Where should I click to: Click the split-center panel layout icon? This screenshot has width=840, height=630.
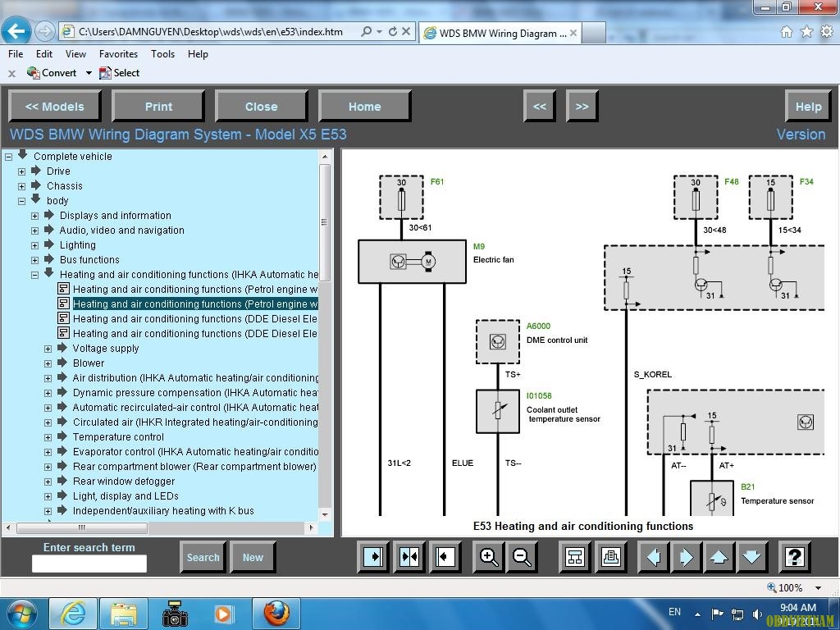(409, 557)
